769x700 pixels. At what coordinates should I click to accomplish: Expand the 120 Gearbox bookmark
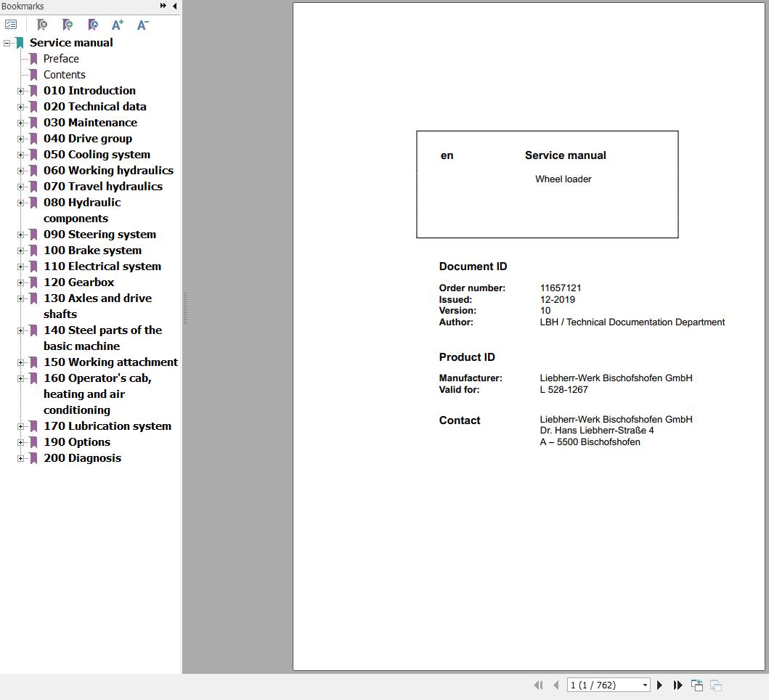(x=20, y=282)
